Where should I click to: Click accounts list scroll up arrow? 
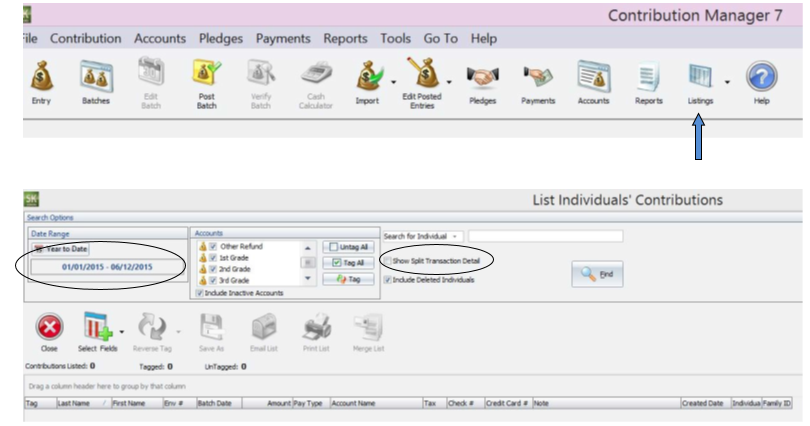[x=308, y=248]
